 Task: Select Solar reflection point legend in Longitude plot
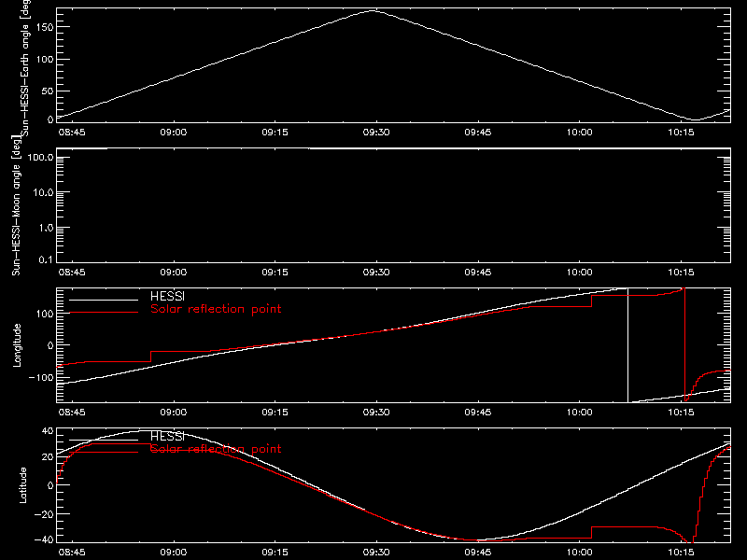[216, 309]
